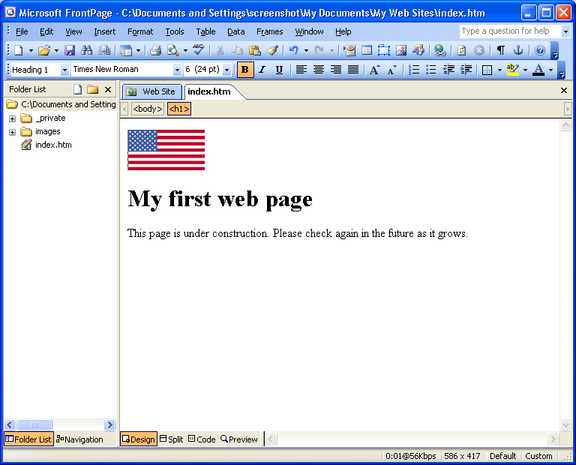Select the Show All paragraph marks icon
The image size is (576, 465).
point(500,50)
